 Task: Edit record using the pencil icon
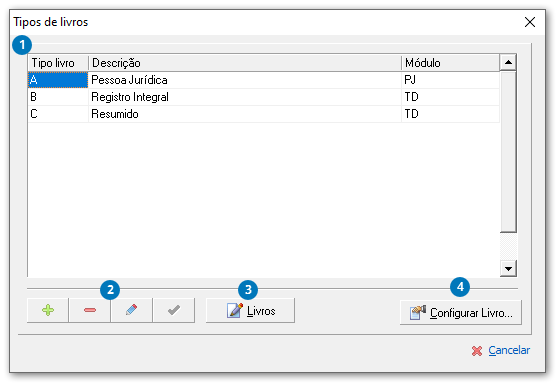tap(132, 310)
